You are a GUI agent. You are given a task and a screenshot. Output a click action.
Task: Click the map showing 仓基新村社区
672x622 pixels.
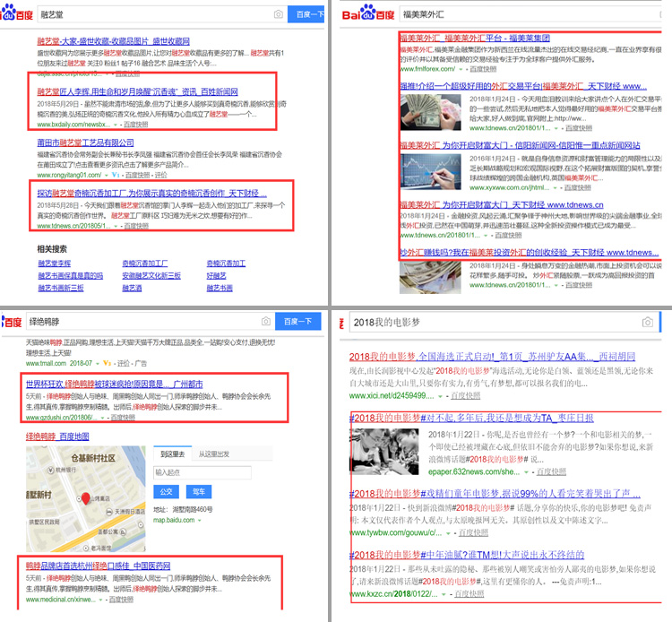pyautogui.click(x=86, y=499)
